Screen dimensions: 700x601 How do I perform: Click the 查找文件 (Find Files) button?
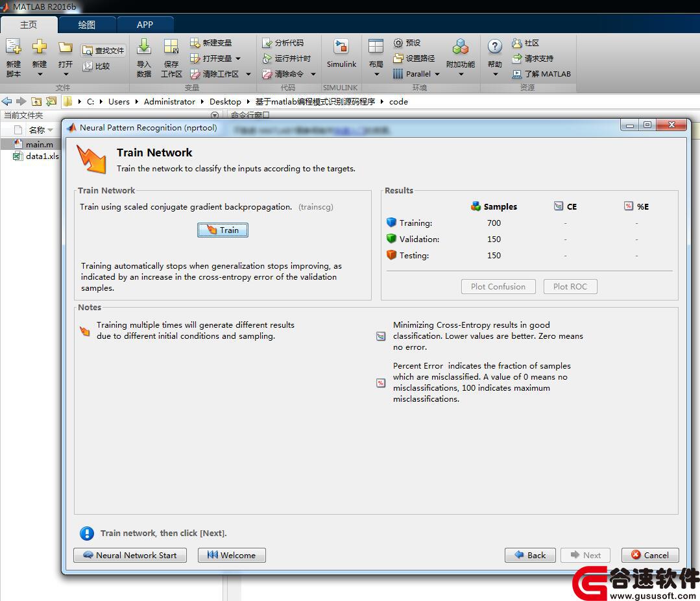coord(103,51)
